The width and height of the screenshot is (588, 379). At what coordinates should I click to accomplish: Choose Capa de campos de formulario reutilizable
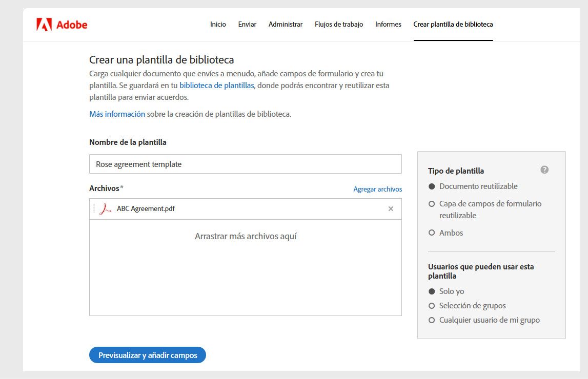point(431,203)
